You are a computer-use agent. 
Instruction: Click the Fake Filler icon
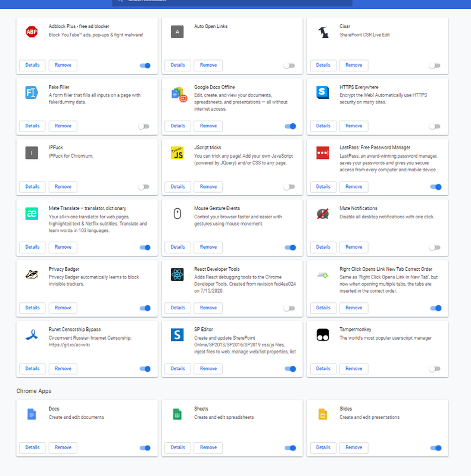pyautogui.click(x=32, y=93)
